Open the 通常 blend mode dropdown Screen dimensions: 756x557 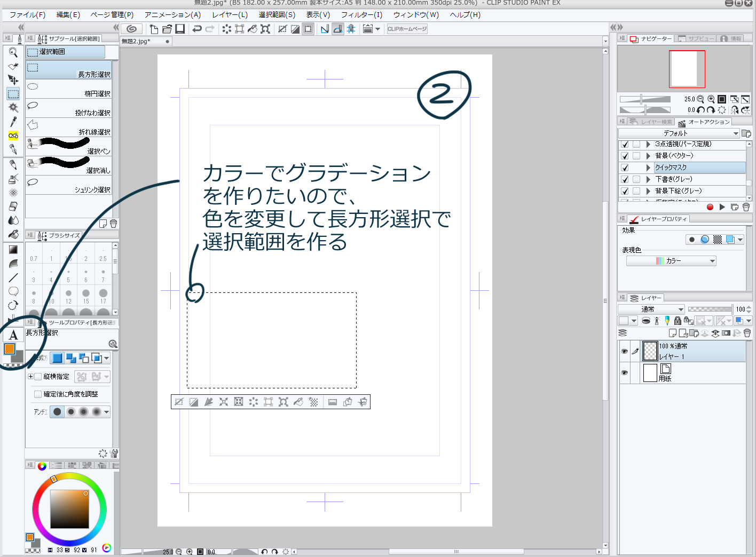[651, 309]
